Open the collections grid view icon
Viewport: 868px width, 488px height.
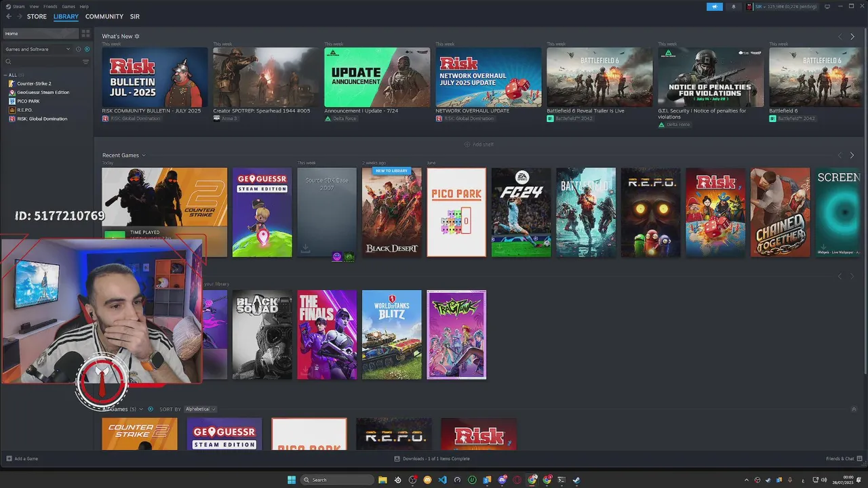click(x=85, y=33)
